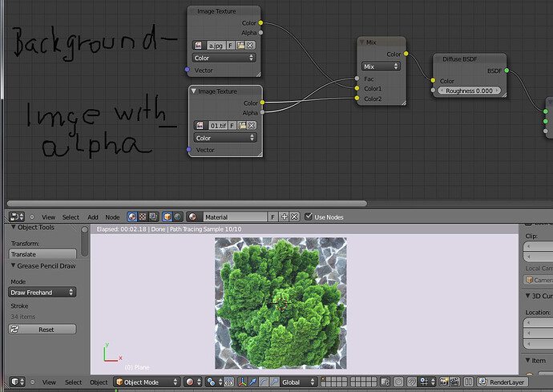This screenshot has height=392, width=553.
Task: Open Global orientation dropdown
Action: [x=298, y=382]
